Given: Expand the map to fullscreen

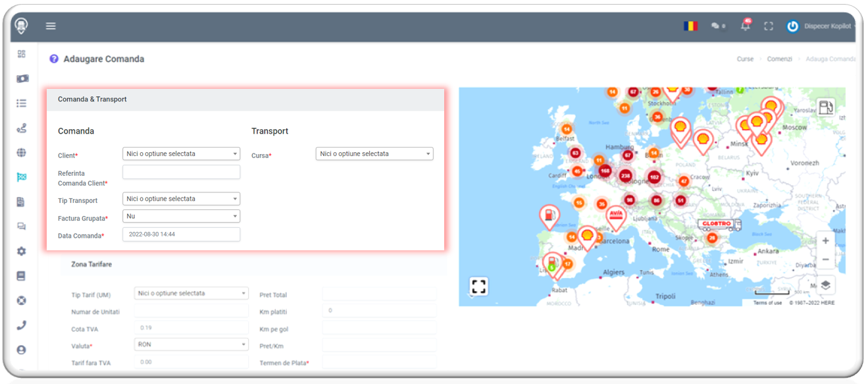Looking at the screenshot, I should point(478,286).
